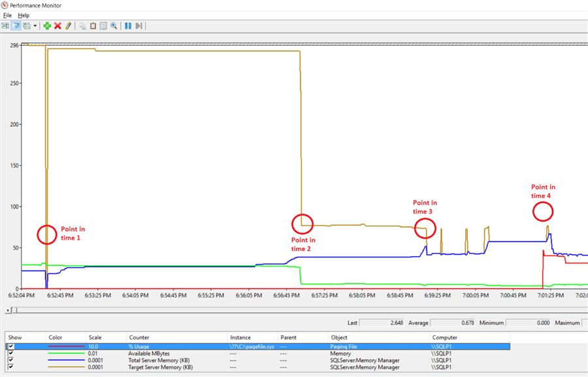Uncheck Show box for Available MBytes
This screenshot has width=588, height=377.
[10, 353]
